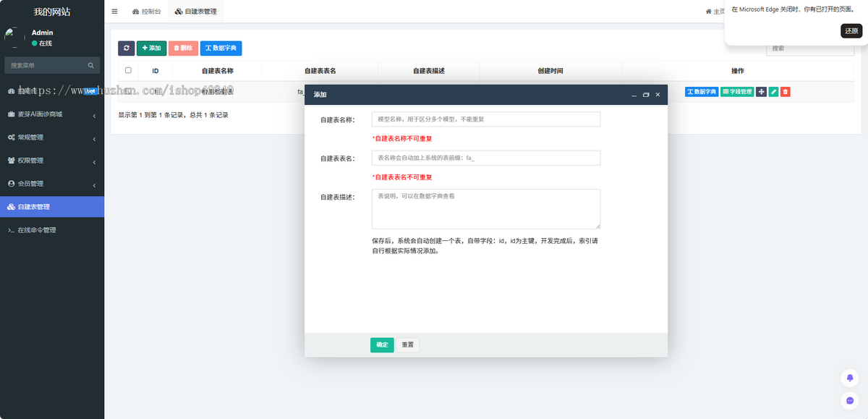Click the purple chat bubble floating icon

click(850, 399)
